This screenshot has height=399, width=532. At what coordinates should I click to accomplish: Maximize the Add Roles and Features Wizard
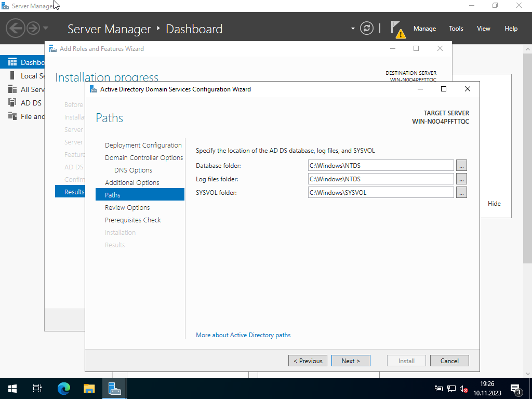[416, 48]
